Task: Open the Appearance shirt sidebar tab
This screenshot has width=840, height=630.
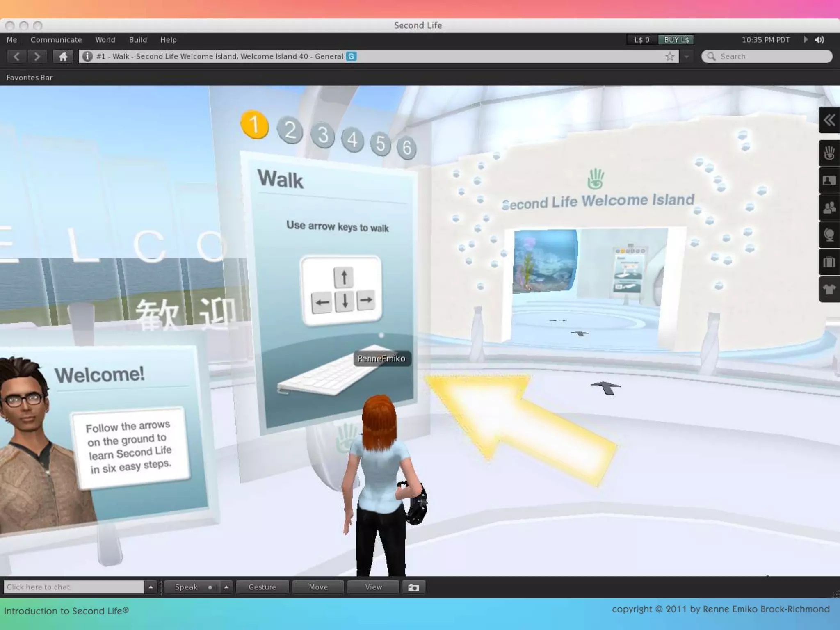Action: pos(829,289)
